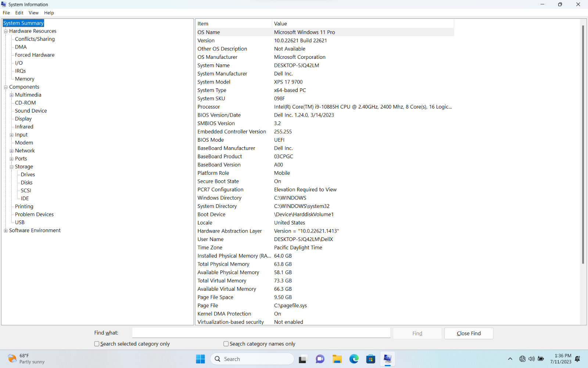Select the CD-ROM tree item
Viewport: 588px width, 368px height.
(25, 103)
